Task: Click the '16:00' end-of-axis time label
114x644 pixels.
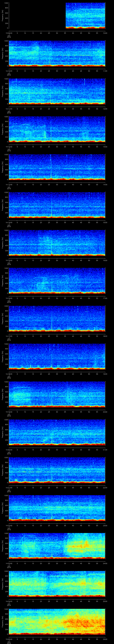Action: pos(105,260)
